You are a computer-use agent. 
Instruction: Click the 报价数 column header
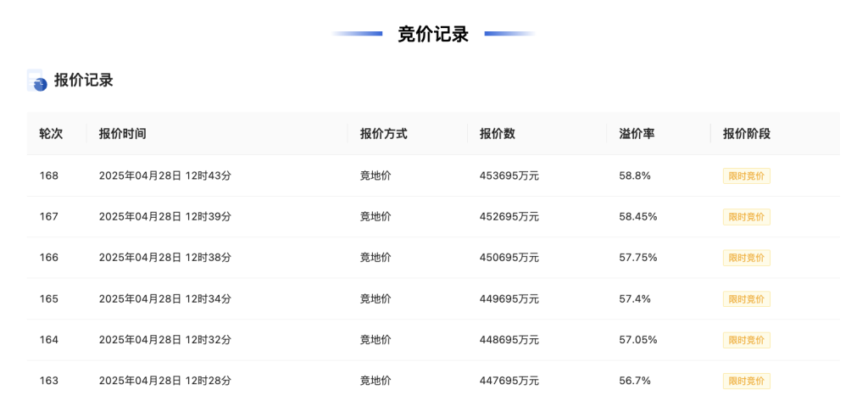pos(497,134)
